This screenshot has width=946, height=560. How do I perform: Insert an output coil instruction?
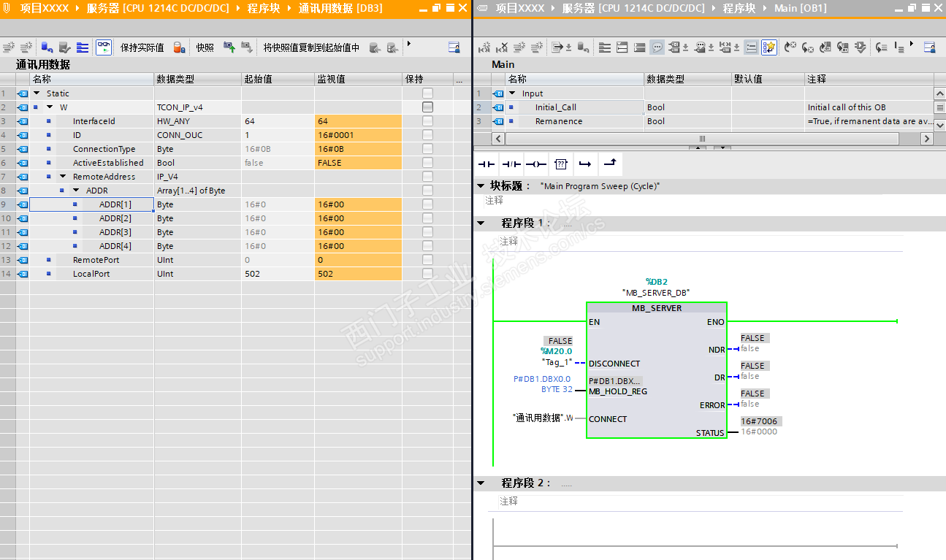(536, 164)
